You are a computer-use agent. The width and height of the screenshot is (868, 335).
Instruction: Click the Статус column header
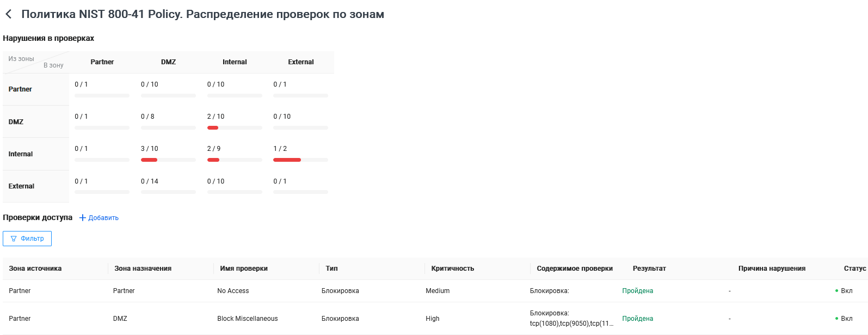click(855, 269)
